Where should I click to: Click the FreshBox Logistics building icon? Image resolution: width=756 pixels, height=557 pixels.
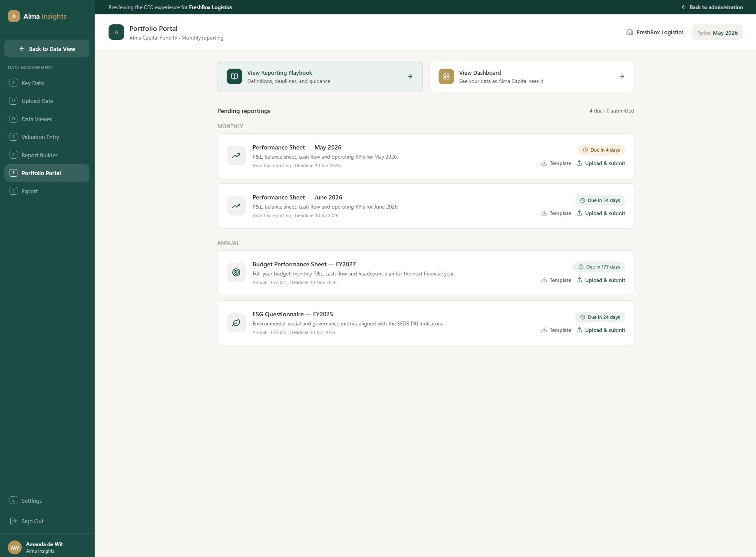click(x=630, y=32)
